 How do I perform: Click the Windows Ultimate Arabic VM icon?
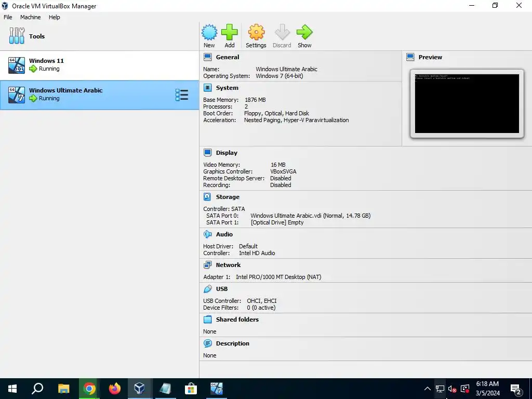tap(17, 95)
